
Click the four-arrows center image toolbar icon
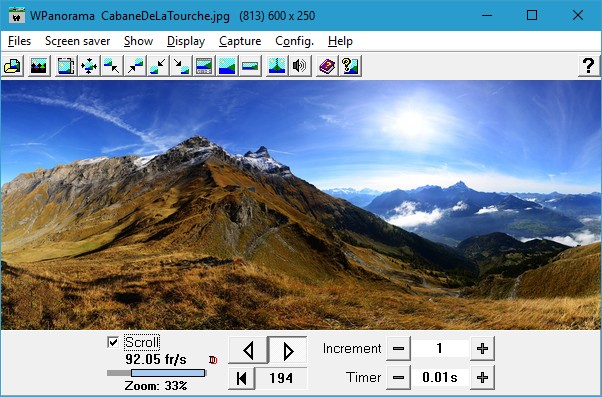click(89, 66)
